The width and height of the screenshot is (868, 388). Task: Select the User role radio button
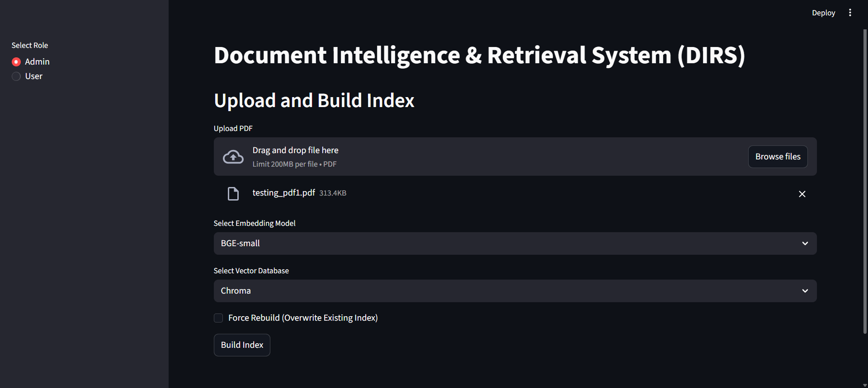pyautogui.click(x=16, y=76)
